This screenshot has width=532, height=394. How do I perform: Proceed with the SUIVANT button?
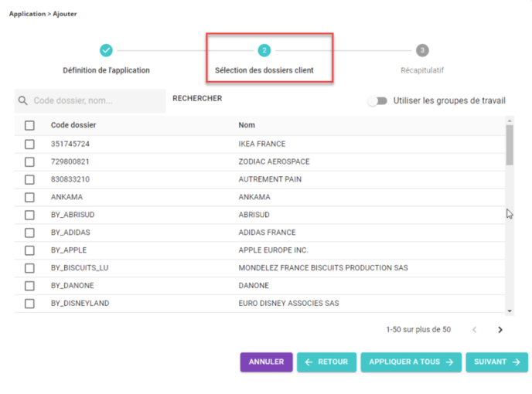(x=497, y=362)
